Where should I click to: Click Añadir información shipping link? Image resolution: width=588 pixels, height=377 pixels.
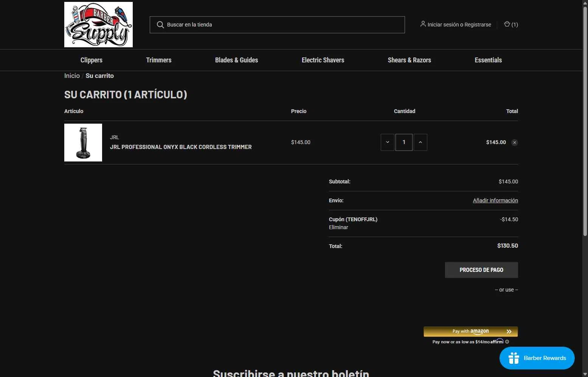pos(495,200)
